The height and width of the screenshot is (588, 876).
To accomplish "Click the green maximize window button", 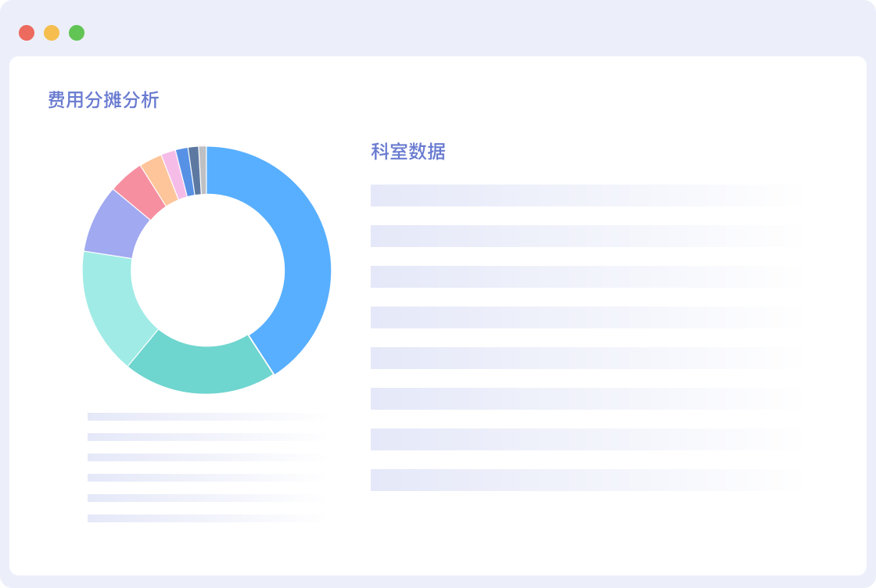I will point(77,33).
